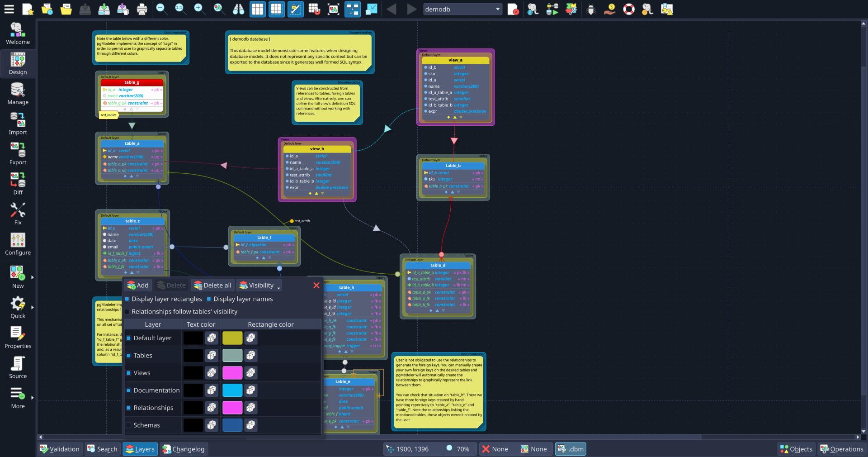Expand the More sidebar entry

[18, 397]
